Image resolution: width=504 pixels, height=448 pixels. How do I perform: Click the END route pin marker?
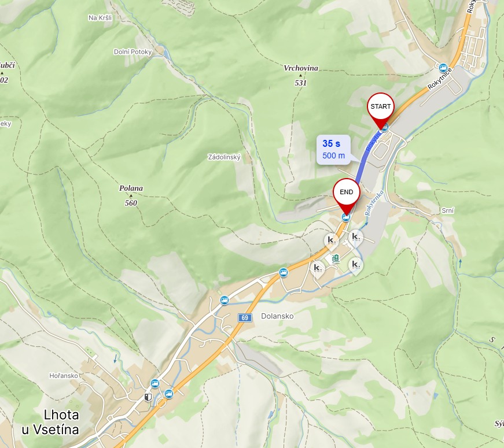tap(347, 196)
